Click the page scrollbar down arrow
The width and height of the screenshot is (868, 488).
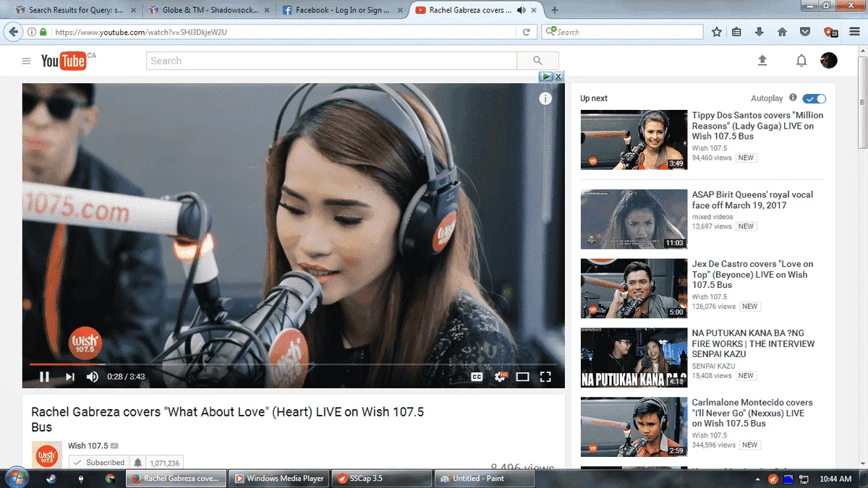[x=862, y=463]
